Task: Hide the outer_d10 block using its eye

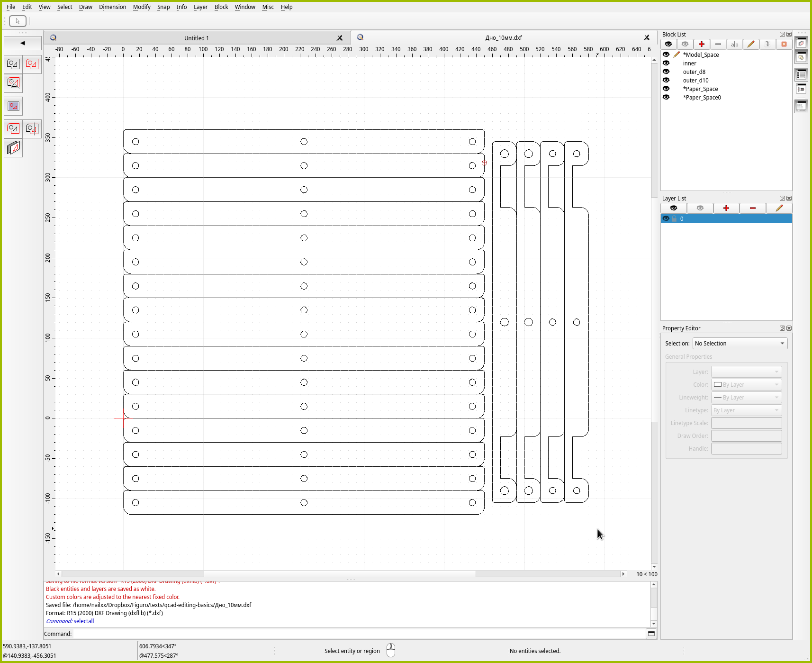Action: 666,80
